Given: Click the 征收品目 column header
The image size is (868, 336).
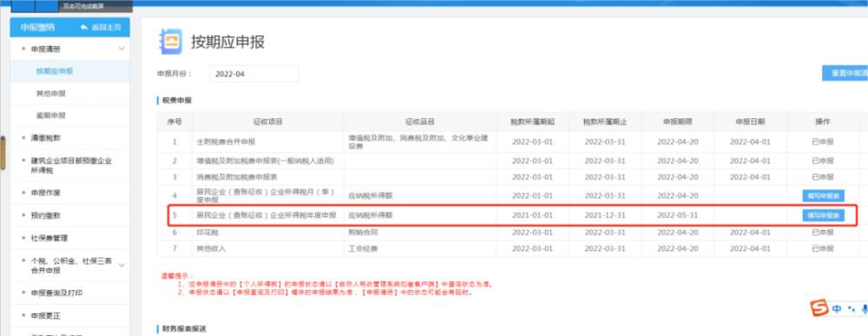Looking at the screenshot, I should [419, 122].
